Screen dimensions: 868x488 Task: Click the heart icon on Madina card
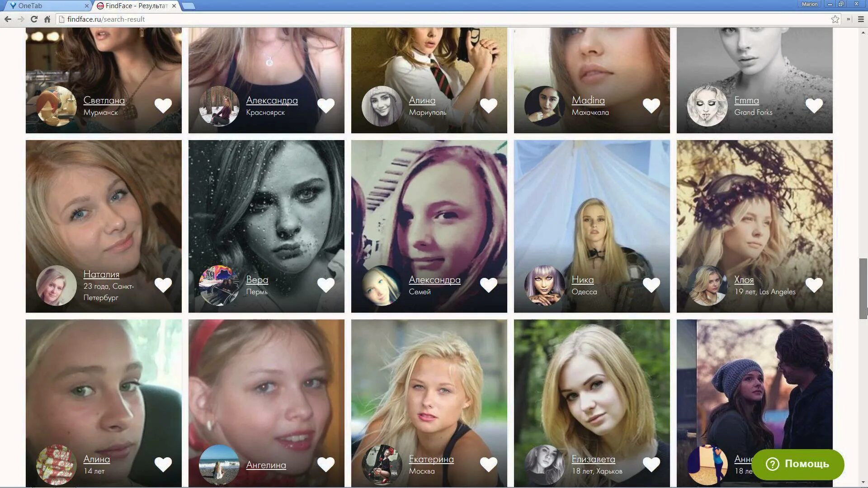(651, 105)
